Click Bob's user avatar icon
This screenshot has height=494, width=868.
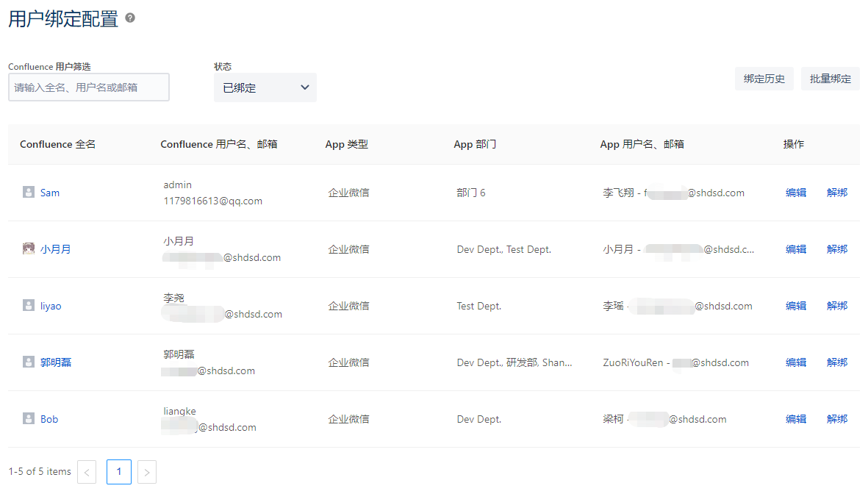click(x=29, y=419)
